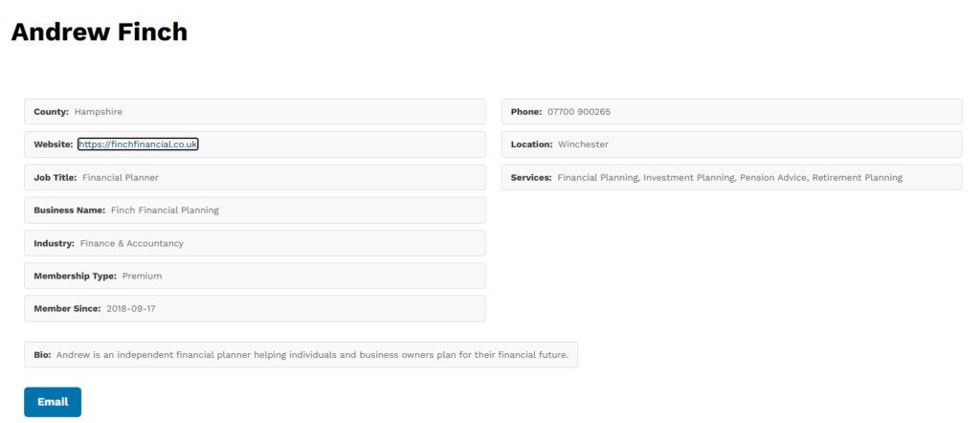
Task: Click the blue Email button
Action: pos(53,402)
